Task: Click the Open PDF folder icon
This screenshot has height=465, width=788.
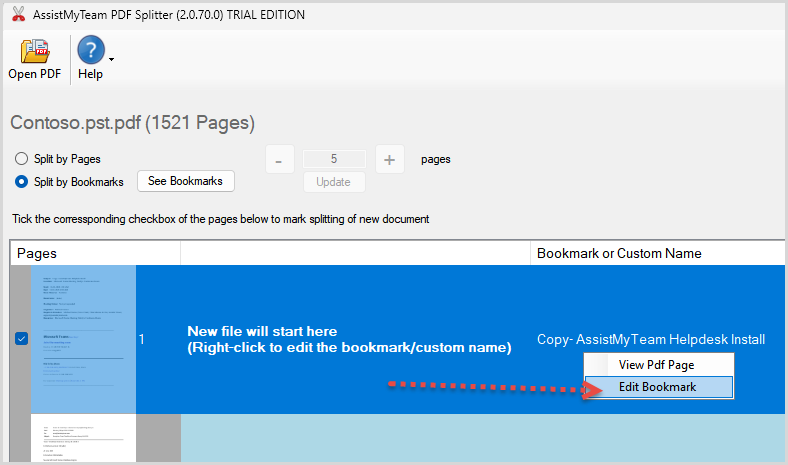Action: coord(36,51)
